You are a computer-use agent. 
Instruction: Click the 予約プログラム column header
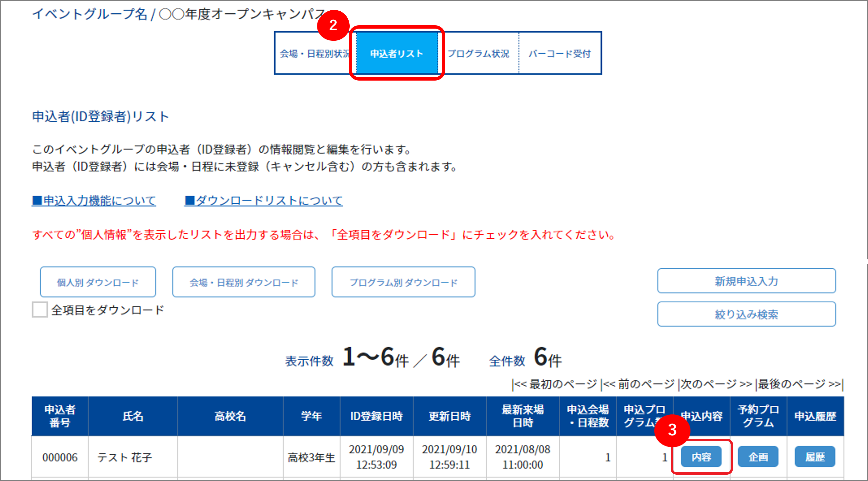[758, 416]
